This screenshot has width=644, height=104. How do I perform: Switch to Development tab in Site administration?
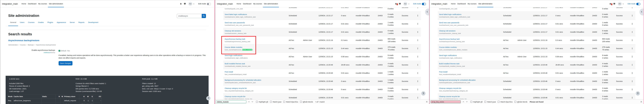93,22
